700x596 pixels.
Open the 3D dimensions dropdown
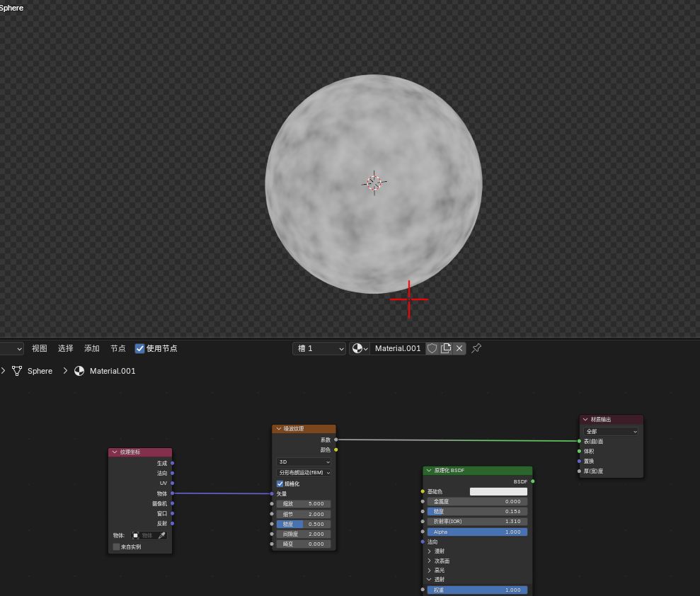[x=304, y=462]
